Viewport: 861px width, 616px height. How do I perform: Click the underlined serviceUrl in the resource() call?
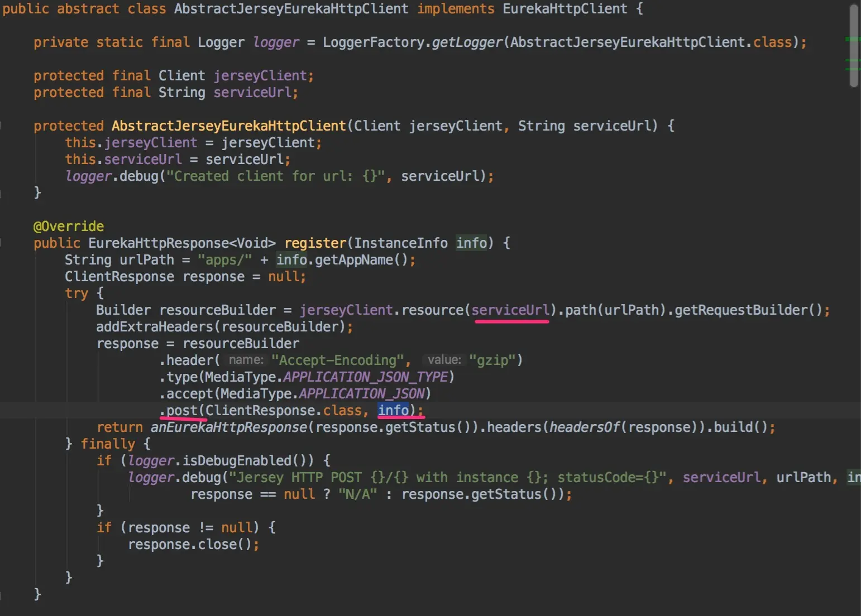click(510, 310)
